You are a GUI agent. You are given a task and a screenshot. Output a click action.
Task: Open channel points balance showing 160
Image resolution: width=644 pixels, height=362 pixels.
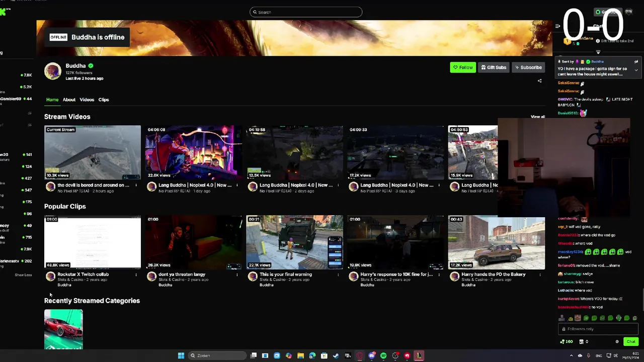coord(567,342)
